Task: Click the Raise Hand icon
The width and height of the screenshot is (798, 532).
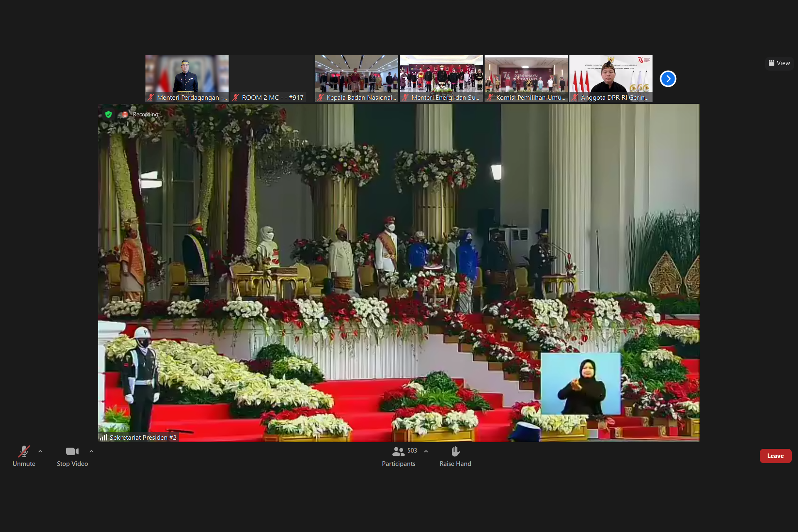Action: pyautogui.click(x=455, y=452)
